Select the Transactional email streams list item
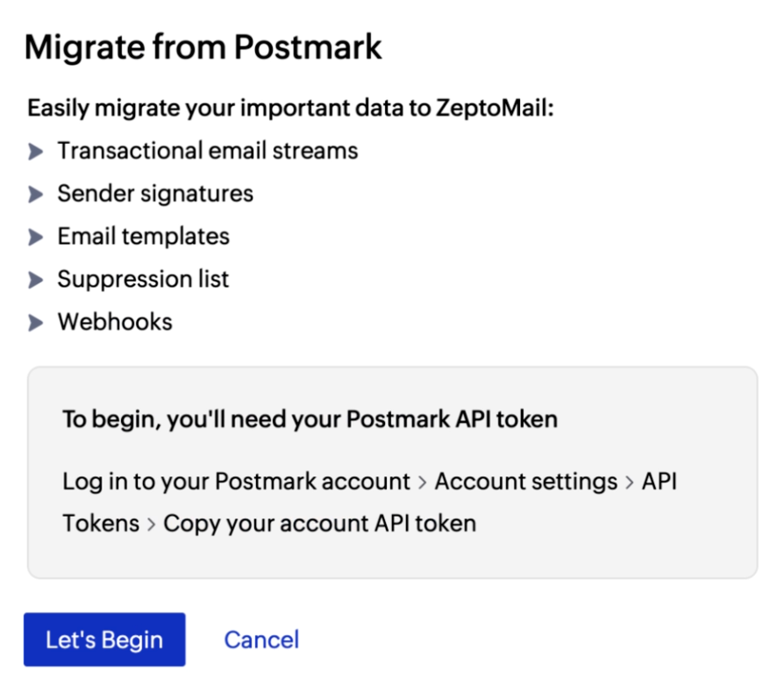 point(207,151)
